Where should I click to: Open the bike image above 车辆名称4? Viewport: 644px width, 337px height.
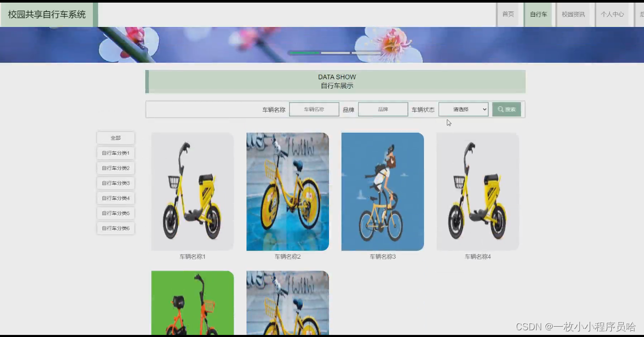[477, 192]
